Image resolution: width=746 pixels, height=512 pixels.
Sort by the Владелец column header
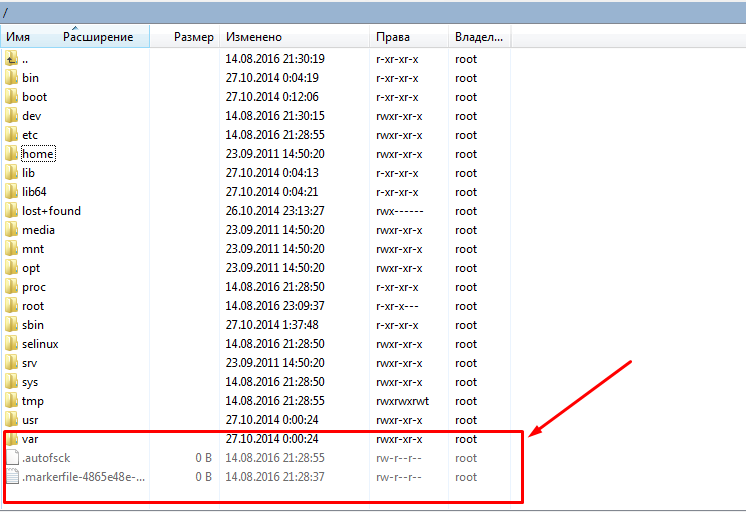tap(479, 37)
